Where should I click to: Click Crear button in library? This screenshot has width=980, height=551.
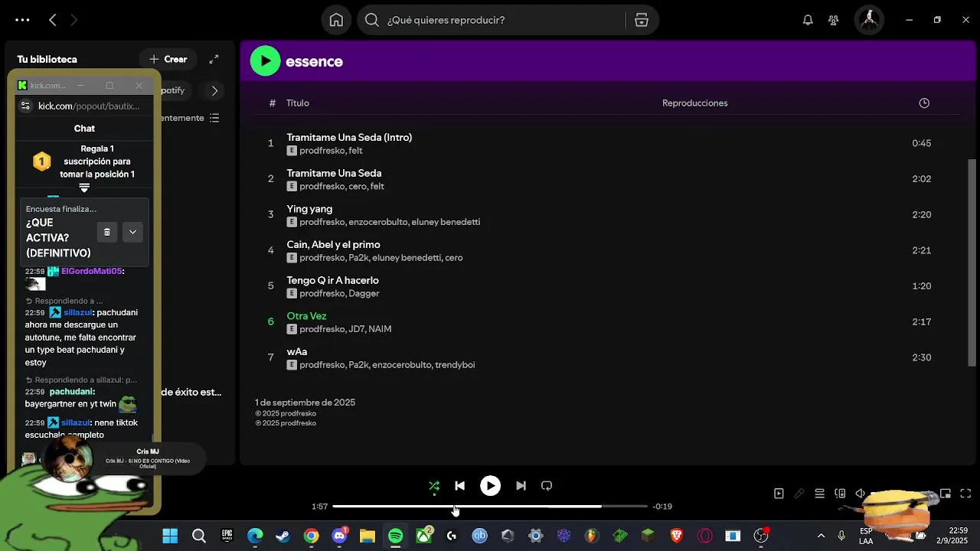pos(168,59)
